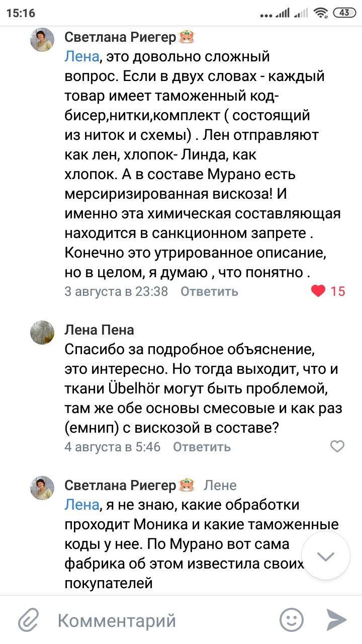Open the emoji smiley picker
This screenshot has width=362, height=644.
click(292, 620)
